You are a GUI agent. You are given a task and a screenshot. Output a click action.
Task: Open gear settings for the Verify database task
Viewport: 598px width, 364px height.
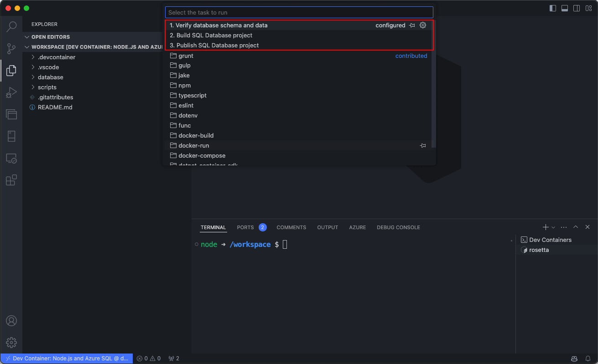pyautogui.click(x=423, y=25)
